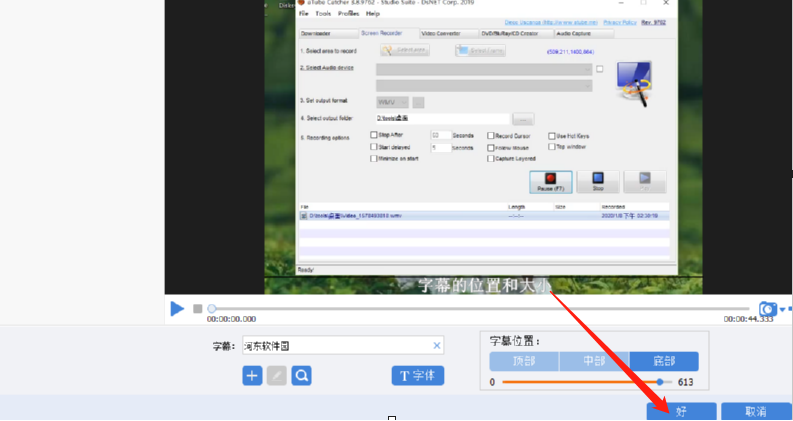Click the blue Stop recording button
793x421 pixels.
point(598,182)
